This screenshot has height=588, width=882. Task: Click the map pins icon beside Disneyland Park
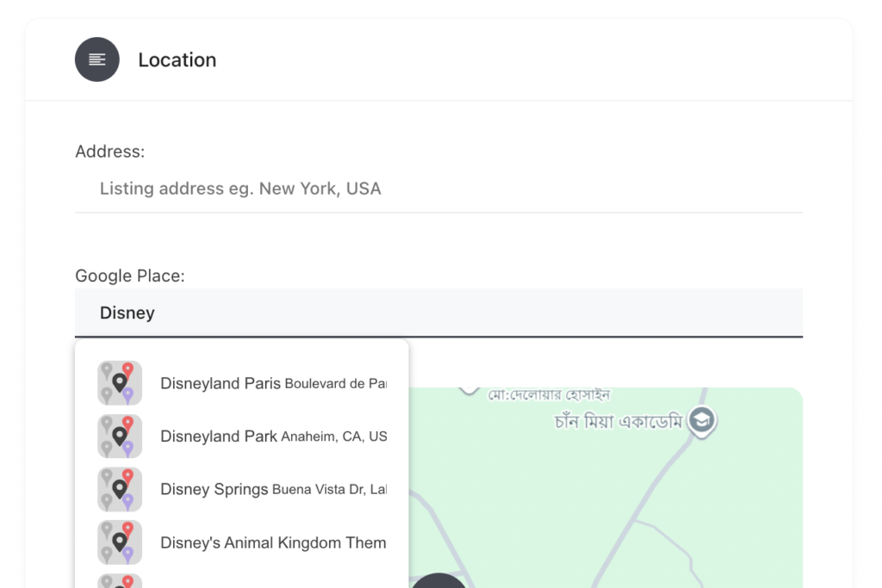click(x=119, y=436)
